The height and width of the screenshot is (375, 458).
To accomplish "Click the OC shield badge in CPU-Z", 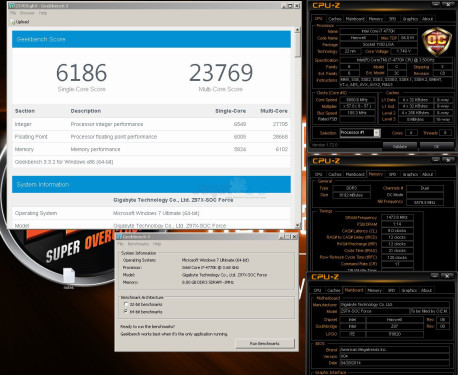I will 436,42.
